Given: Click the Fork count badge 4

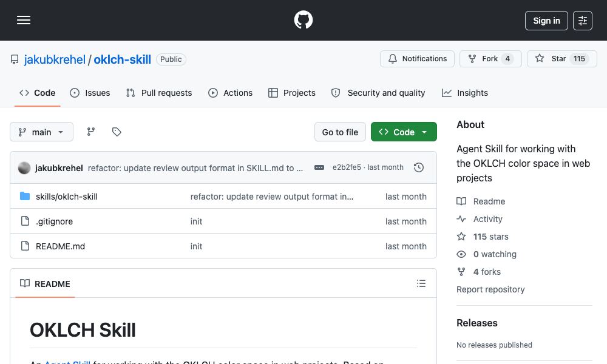Looking at the screenshot, I should click(x=507, y=59).
